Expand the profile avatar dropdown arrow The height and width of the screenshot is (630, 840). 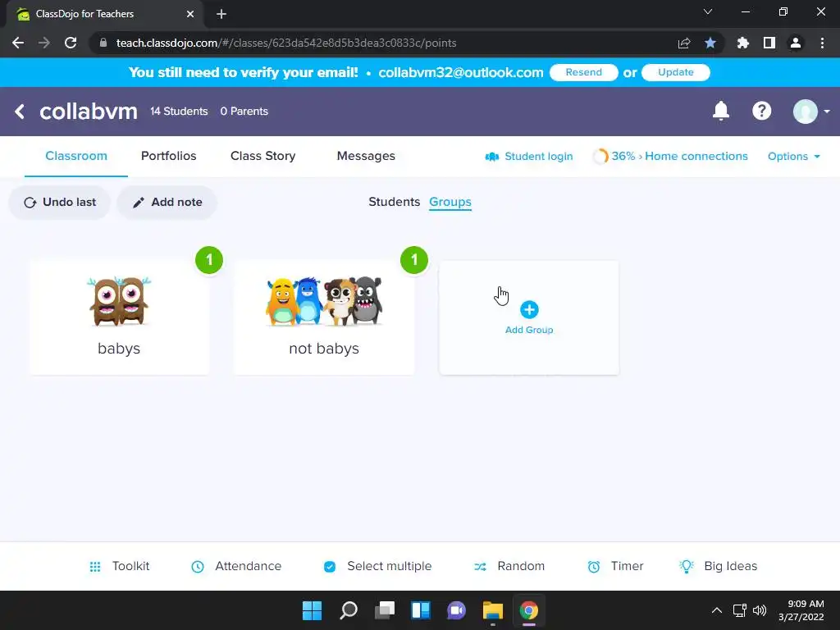[x=827, y=112]
